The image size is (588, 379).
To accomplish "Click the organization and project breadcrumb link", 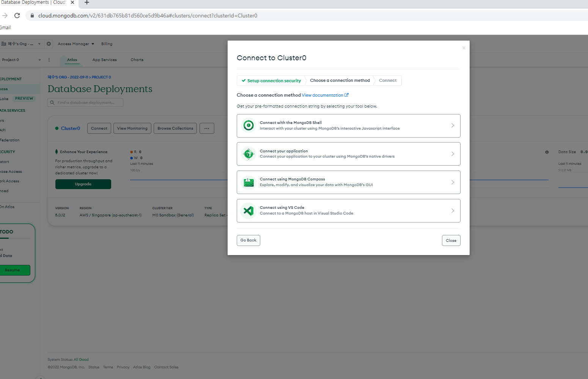I will coord(79,77).
